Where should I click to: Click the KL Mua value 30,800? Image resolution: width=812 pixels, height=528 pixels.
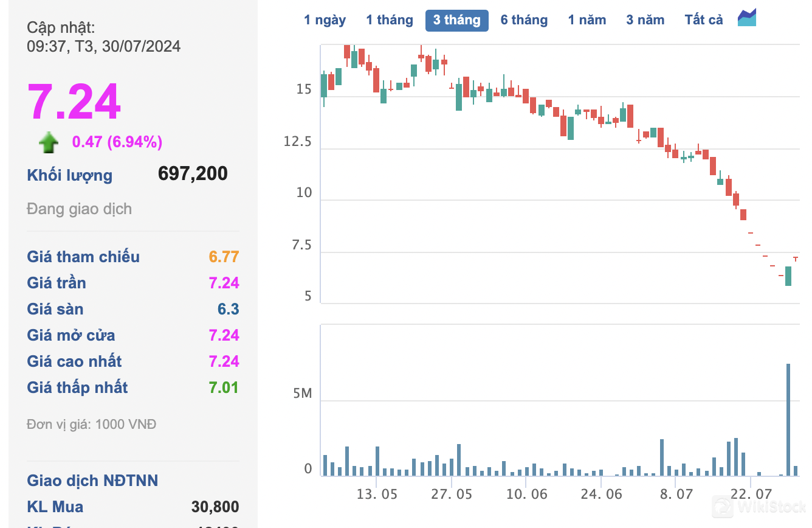tap(215, 507)
